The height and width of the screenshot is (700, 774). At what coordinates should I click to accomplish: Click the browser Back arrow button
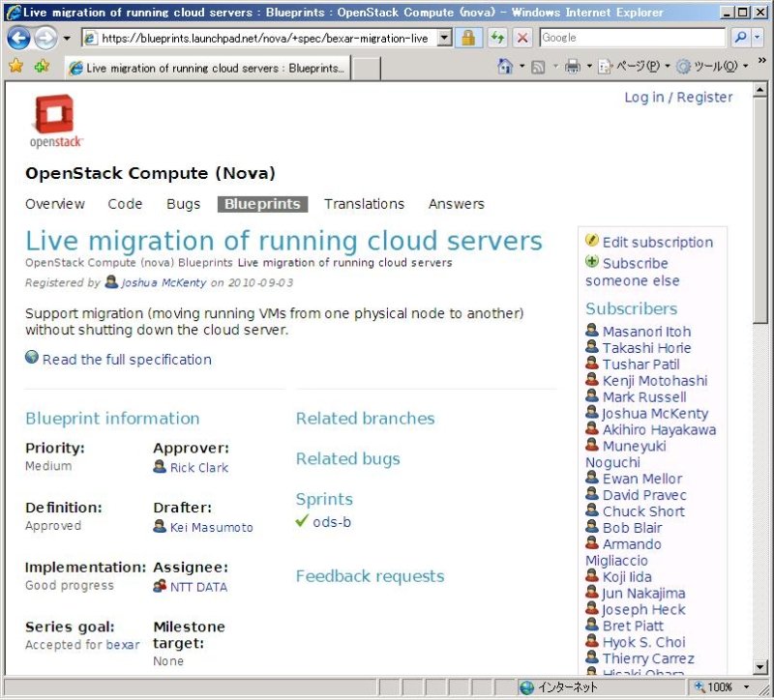point(18,38)
